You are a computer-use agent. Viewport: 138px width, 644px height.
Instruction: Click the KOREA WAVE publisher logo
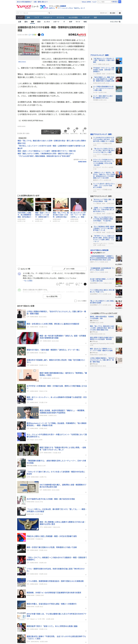[x=77, y=35]
